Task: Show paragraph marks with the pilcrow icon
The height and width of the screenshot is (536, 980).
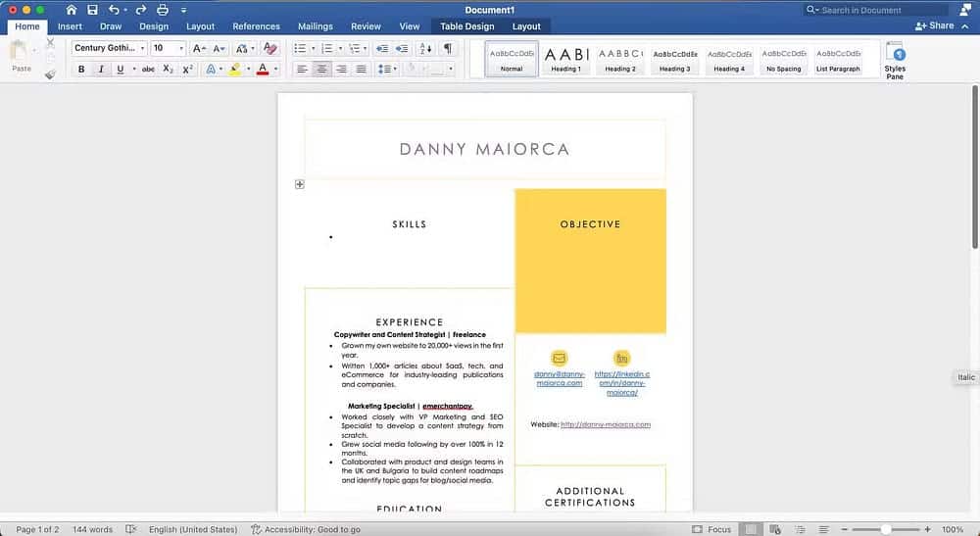Action: tap(448, 48)
